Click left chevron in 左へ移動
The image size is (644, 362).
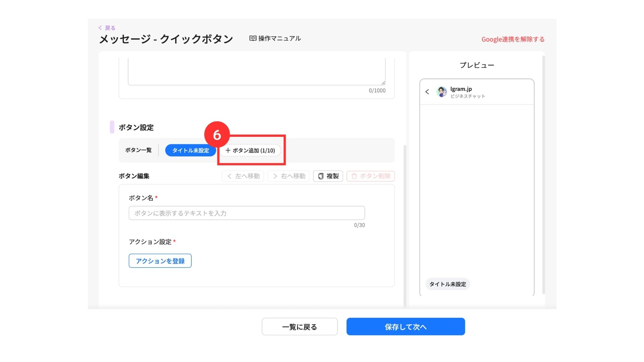tap(229, 176)
